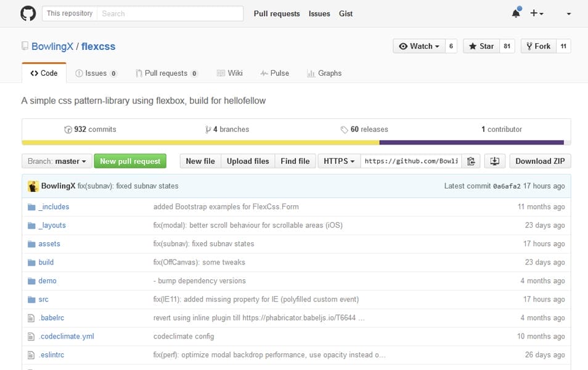The image size is (588, 370).
Task: View notifications via the bell icon
Action: (x=516, y=13)
